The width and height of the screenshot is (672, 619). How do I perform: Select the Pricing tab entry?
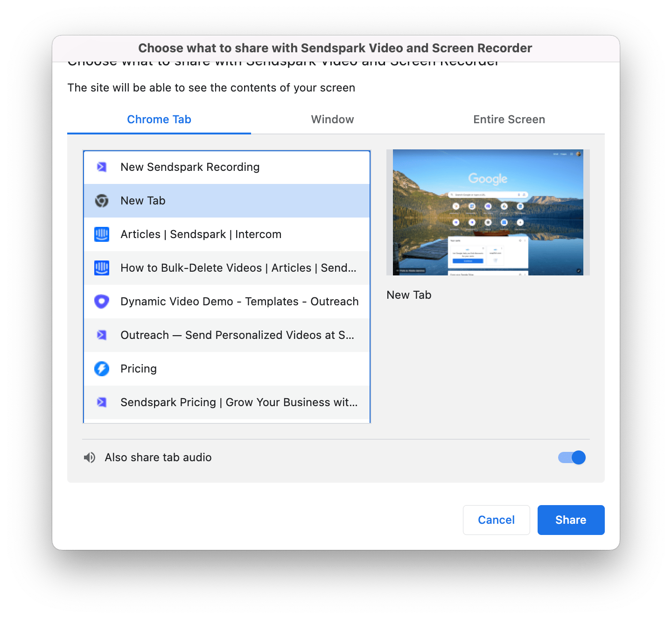click(x=227, y=369)
